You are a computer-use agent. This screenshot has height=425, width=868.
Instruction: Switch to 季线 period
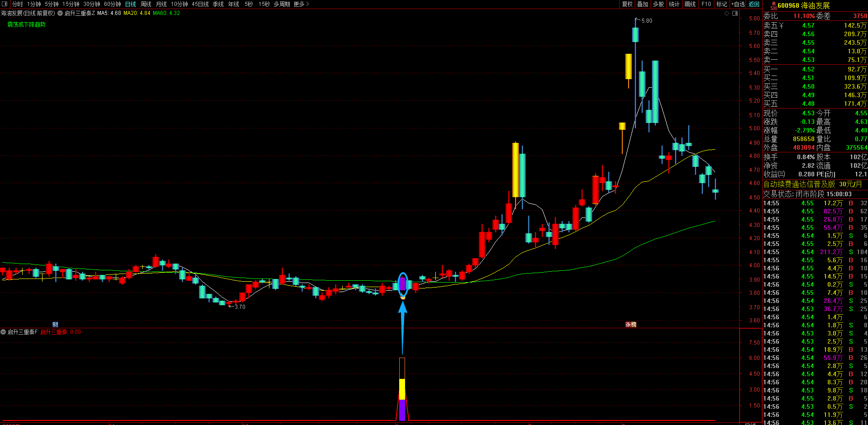tap(218, 4)
